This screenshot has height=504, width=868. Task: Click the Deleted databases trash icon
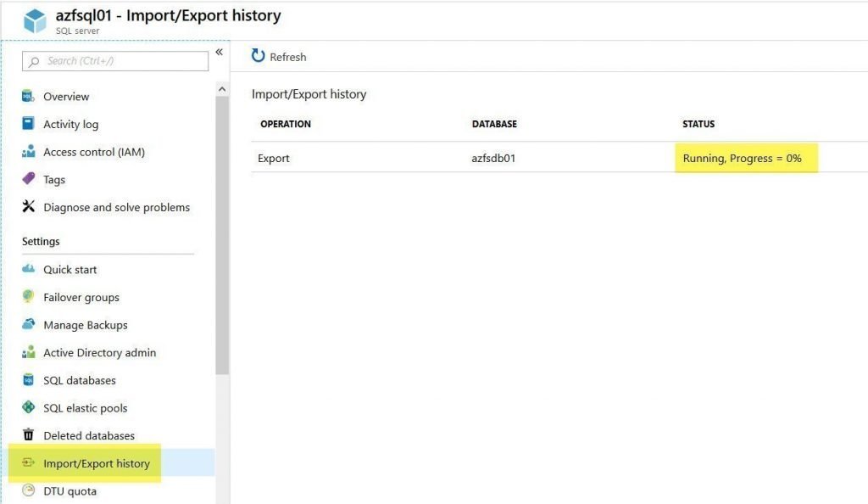pyautogui.click(x=28, y=434)
